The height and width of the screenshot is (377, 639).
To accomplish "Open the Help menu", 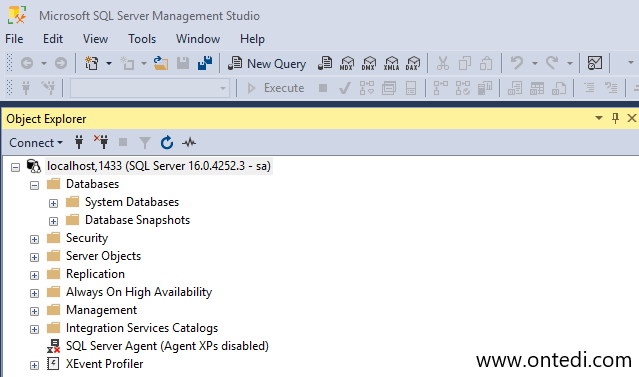I will coord(252,39).
